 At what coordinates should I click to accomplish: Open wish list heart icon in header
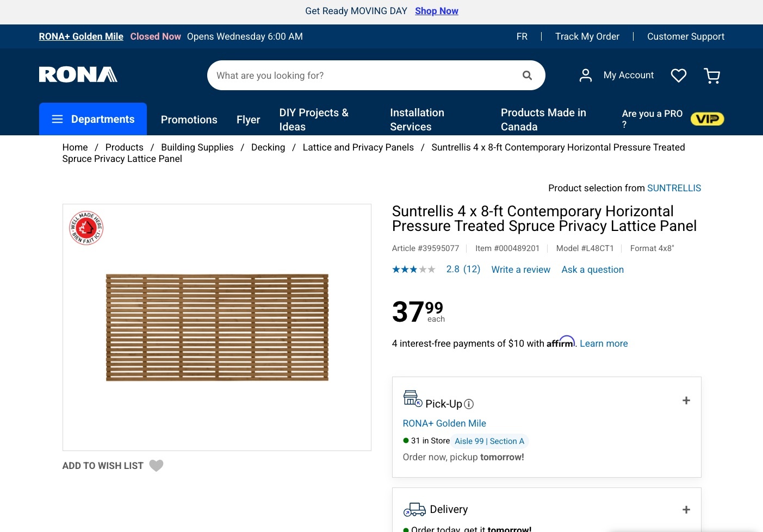679,75
